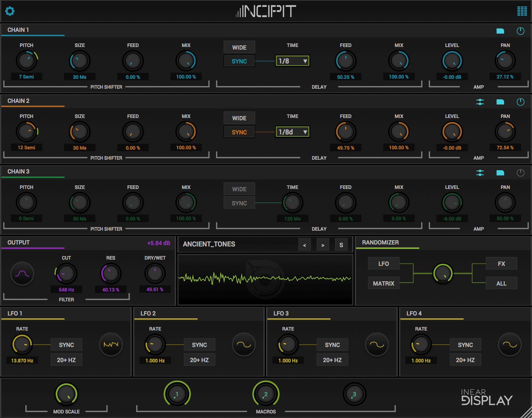Toggle Chain 1 power button
Screen dimensions: 532x418
coord(520,31)
